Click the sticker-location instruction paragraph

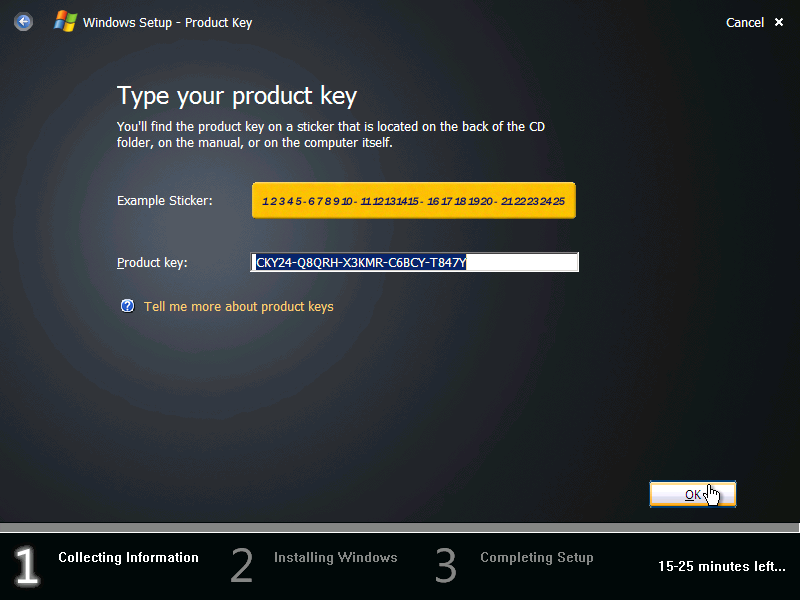331,135
